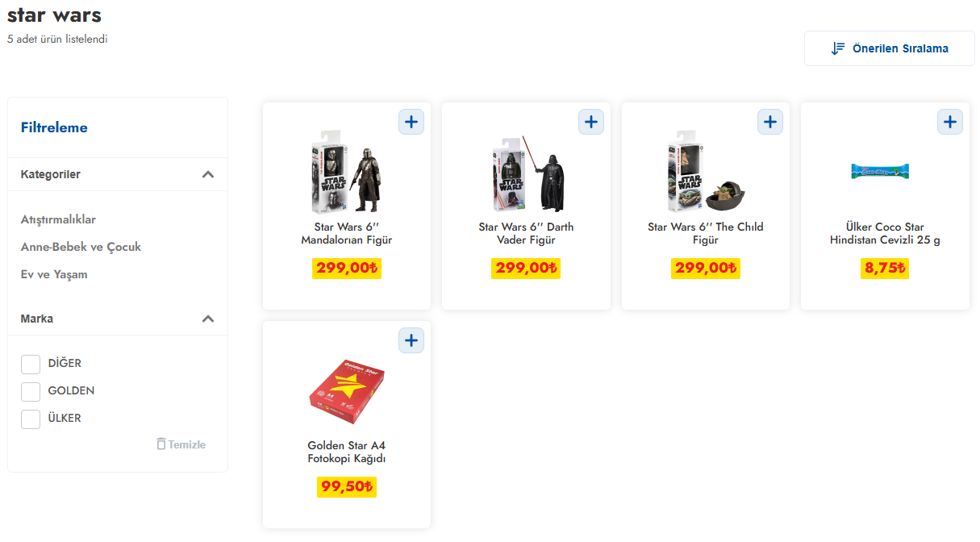Select the Anne-Bebek ve Çocuk category
Viewport: 980px width, 542px height.
81,247
